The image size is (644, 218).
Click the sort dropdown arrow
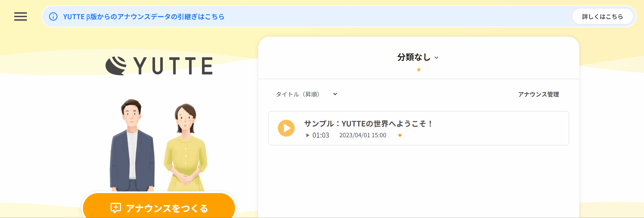(335, 94)
